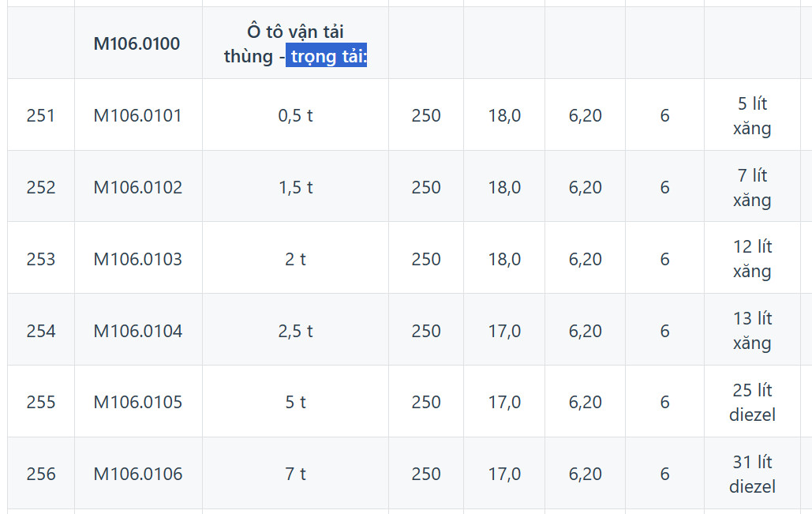Select code M106.0104 cell

pyautogui.click(x=138, y=331)
